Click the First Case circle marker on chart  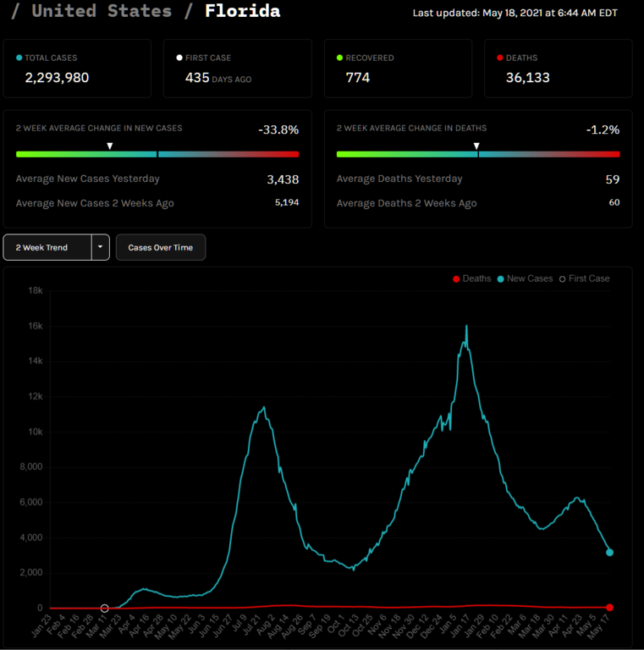pyautogui.click(x=105, y=608)
